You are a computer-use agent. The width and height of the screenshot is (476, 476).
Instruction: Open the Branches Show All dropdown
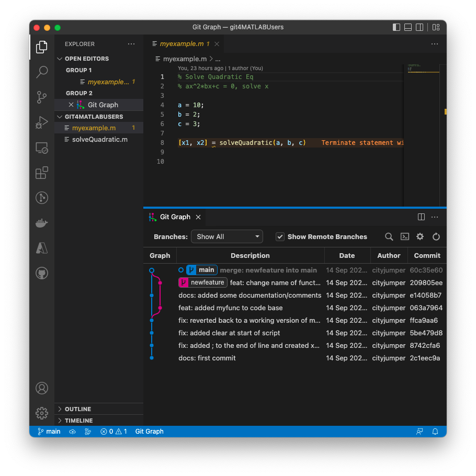[227, 237]
